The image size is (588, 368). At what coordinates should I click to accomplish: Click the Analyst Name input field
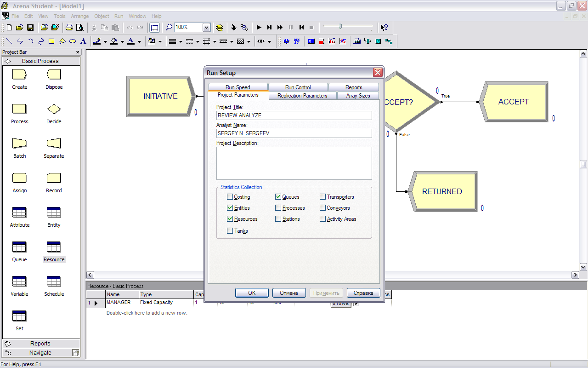(x=294, y=133)
